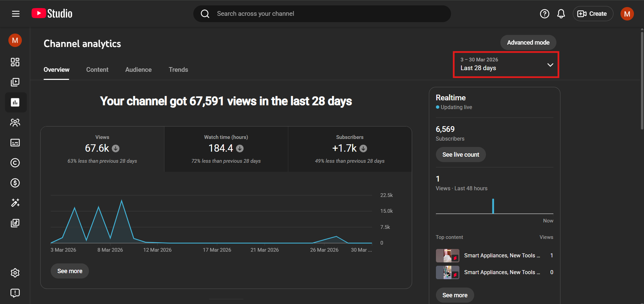Open the Customisation magic wand icon
The image size is (644, 304).
pos(15,203)
